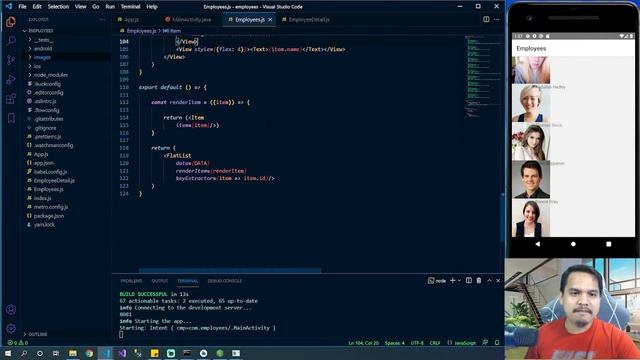Click UTF-8 encoding in status bar
This screenshot has height=360, width=640.
click(x=417, y=343)
